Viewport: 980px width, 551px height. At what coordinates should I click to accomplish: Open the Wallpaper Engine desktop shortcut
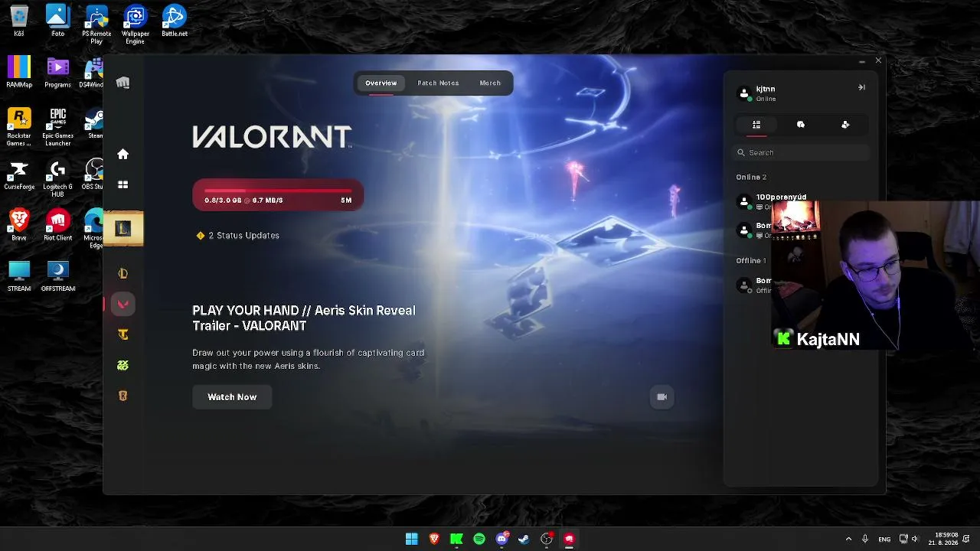point(136,24)
